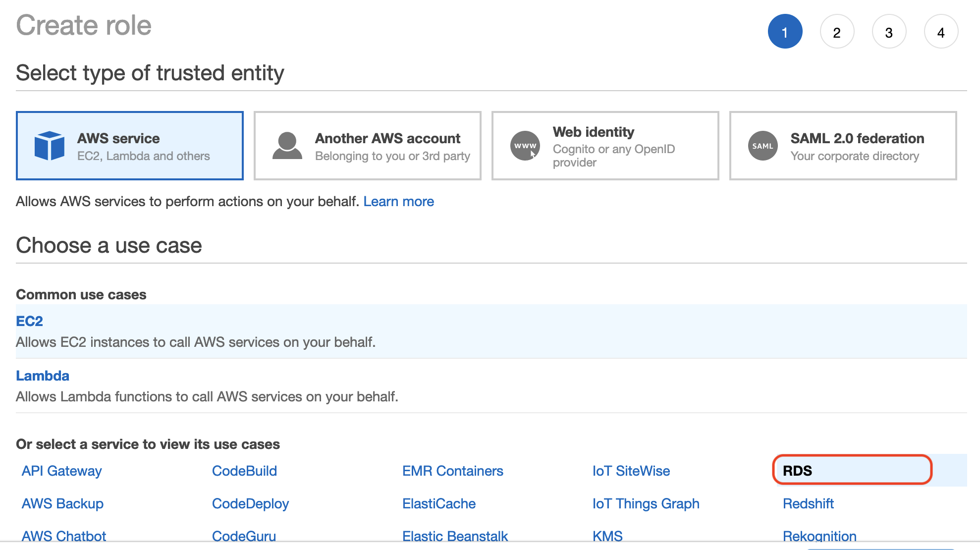This screenshot has width=980, height=550.
Task: Click 'Allows AWS services to perform actions' text
Action: point(188,202)
